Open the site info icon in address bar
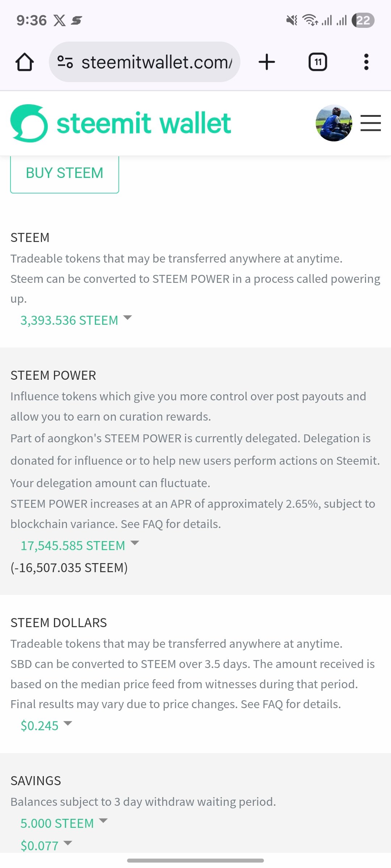This screenshot has width=391, height=868. click(x=65, y=62)
